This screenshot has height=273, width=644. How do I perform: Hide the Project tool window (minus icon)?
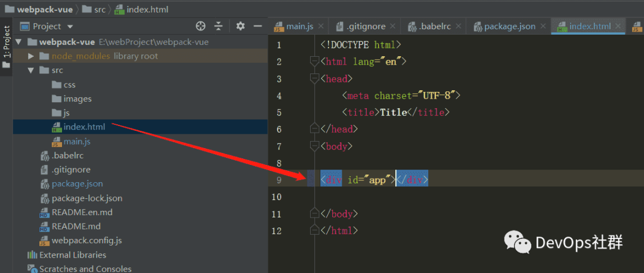tap(258, 26)
